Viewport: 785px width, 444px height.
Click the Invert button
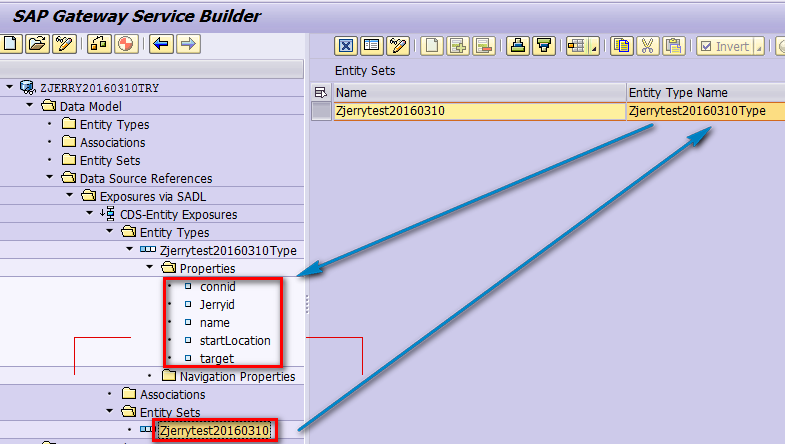point(725,47)
